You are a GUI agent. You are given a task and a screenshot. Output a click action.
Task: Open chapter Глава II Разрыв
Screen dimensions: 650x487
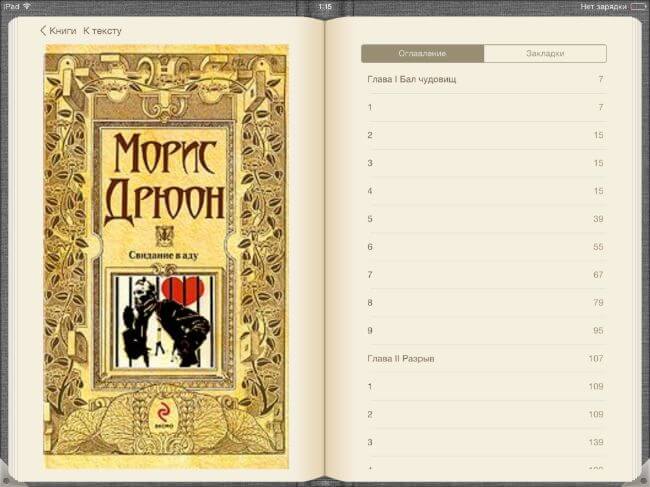click(x=485, y=359)
